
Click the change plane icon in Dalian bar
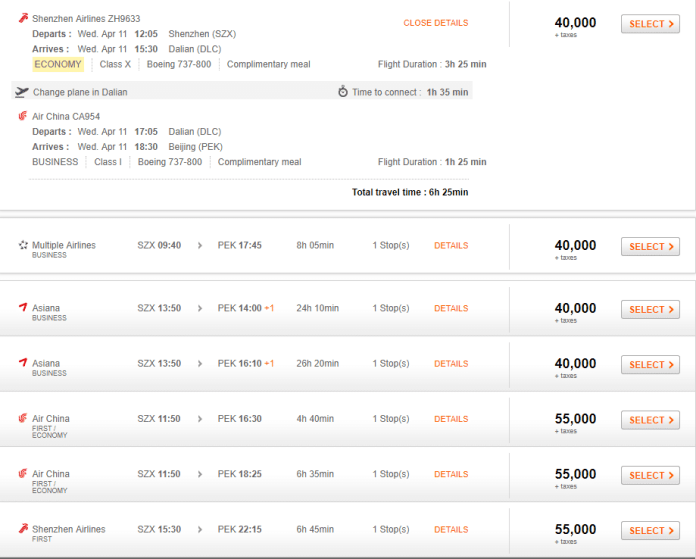(x=22, y=92)
